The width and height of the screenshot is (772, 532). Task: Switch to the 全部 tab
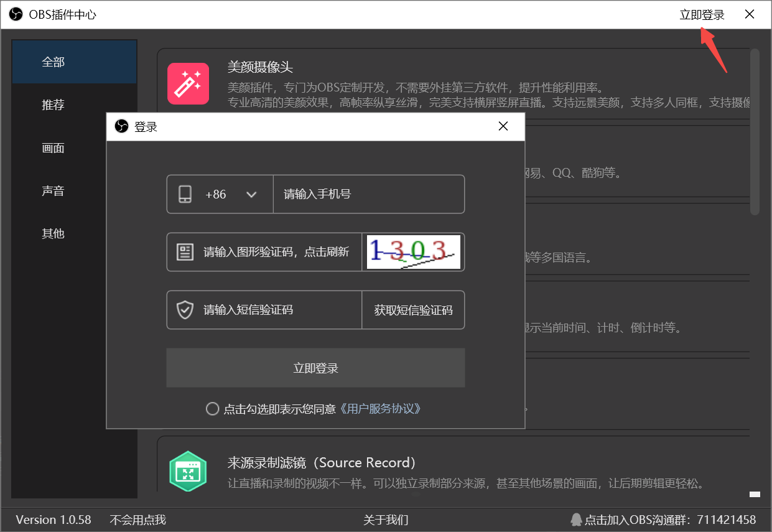[x=53, y=62]
